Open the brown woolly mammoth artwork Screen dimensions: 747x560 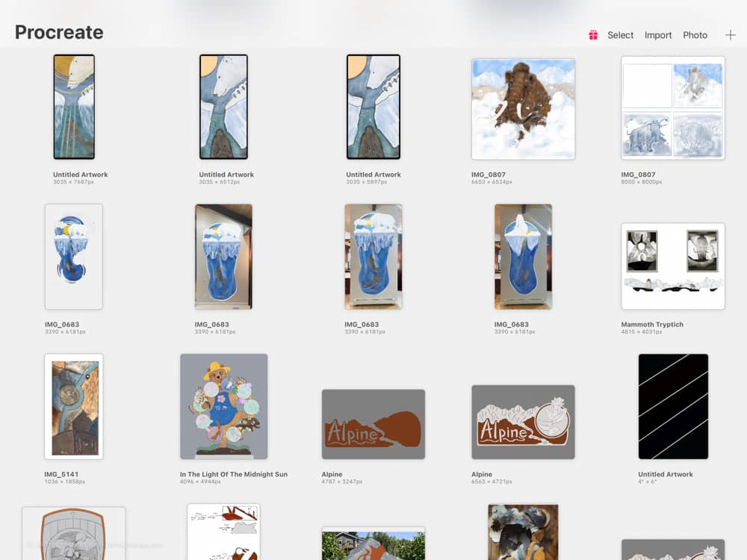pyautogui.click(x=523, y=109)
